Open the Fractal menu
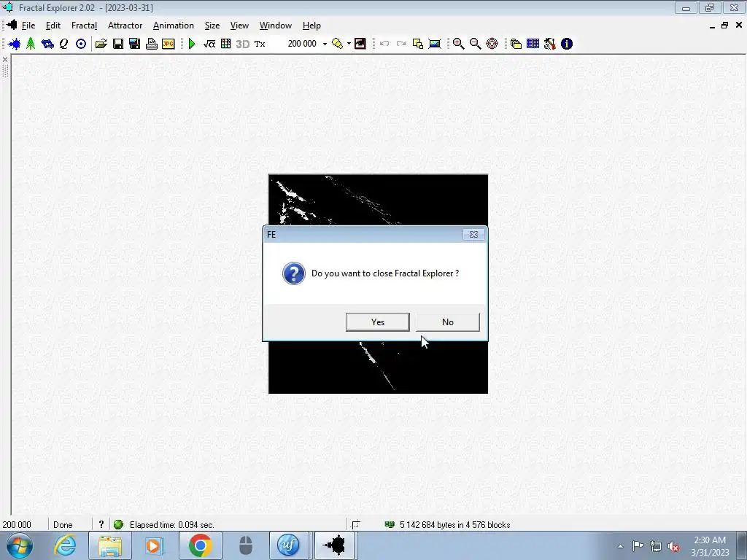 point(85,26)
